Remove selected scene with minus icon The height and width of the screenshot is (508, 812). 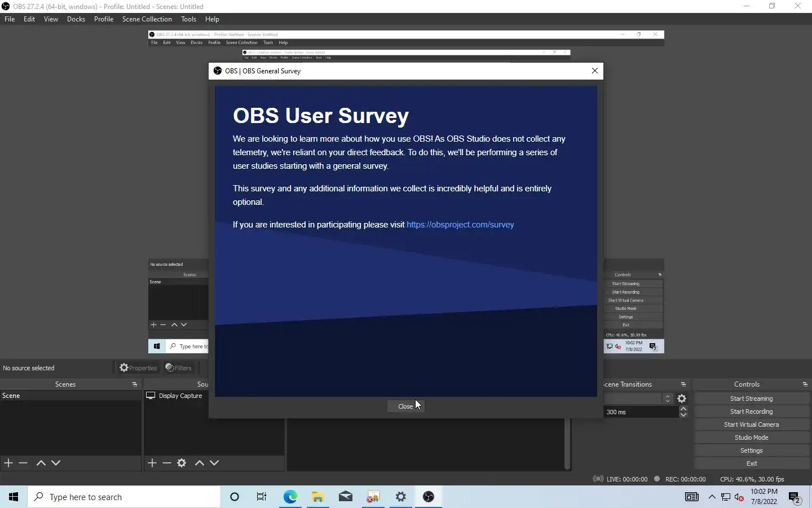23,463
